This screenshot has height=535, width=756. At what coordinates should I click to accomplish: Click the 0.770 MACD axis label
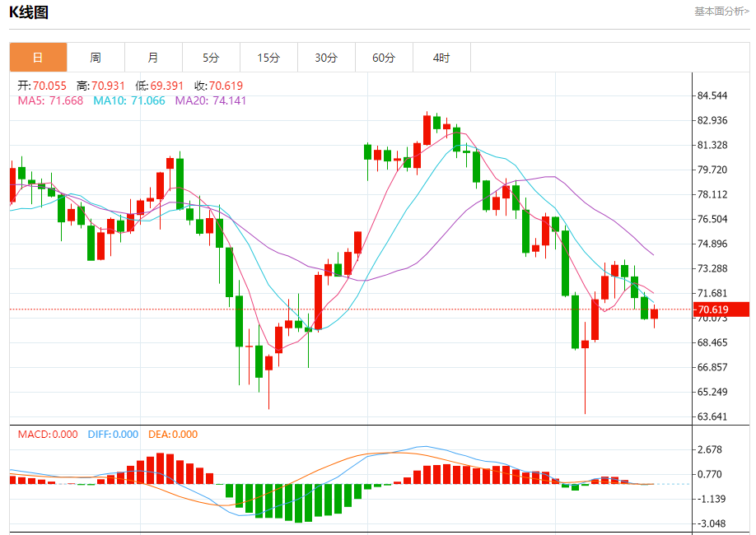click(x=710, y=474)
